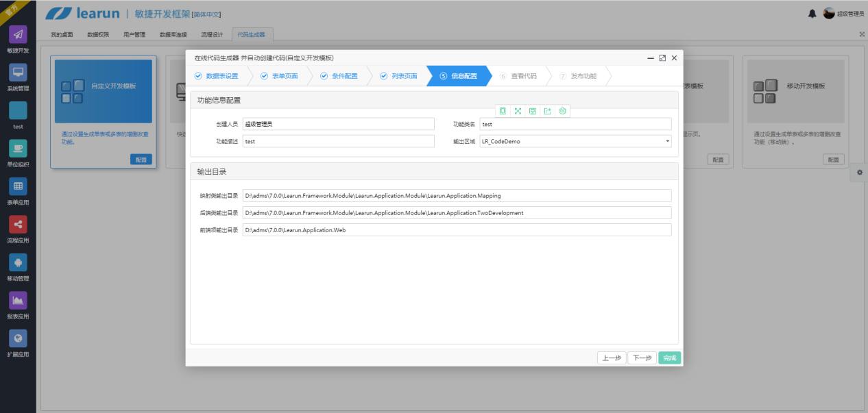Open the 扩展应用 sidebar module

(18, 344)
